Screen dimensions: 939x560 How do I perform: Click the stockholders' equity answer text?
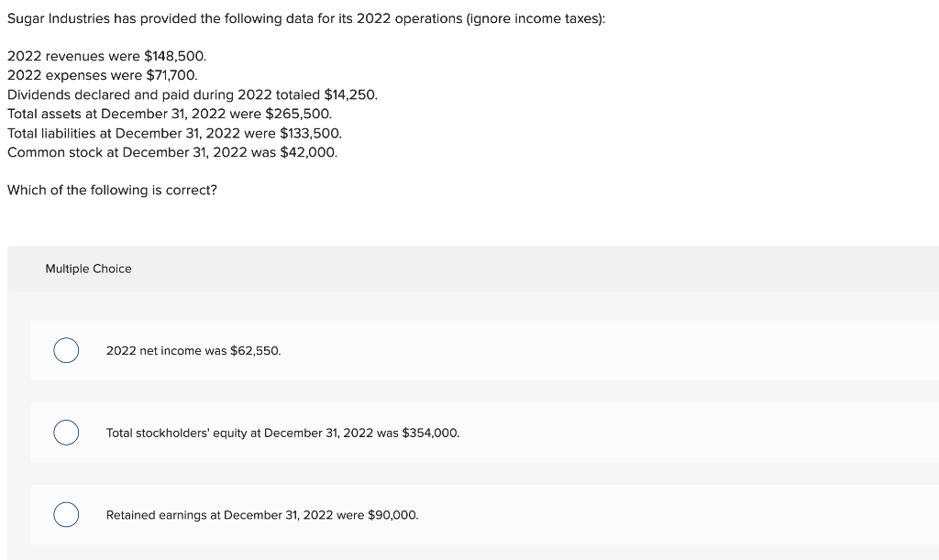coord(282,433)
